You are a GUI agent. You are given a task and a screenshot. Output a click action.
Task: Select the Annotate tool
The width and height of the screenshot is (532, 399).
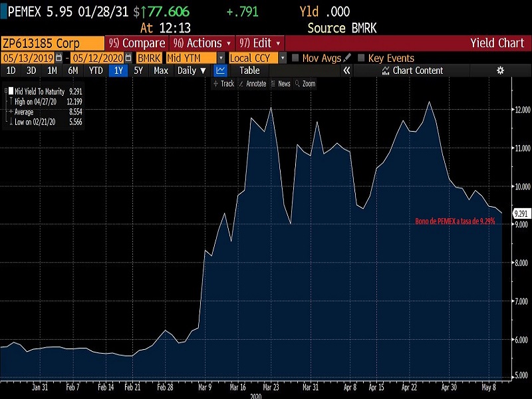pos(252,84)
